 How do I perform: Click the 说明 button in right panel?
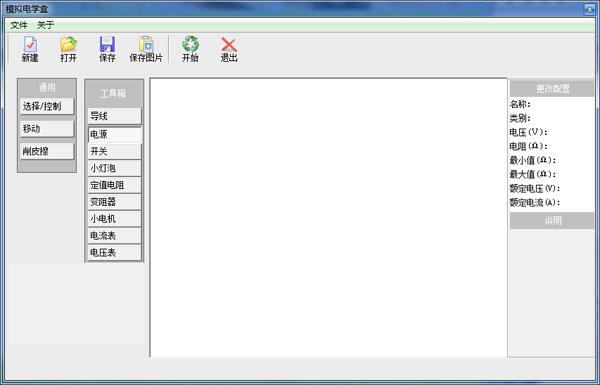(552, 221)
